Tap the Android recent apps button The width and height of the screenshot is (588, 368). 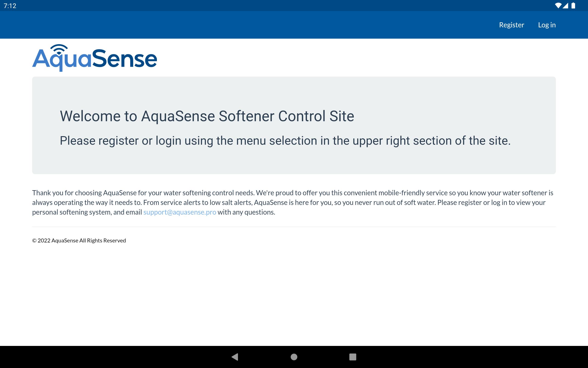pos(353,357)
